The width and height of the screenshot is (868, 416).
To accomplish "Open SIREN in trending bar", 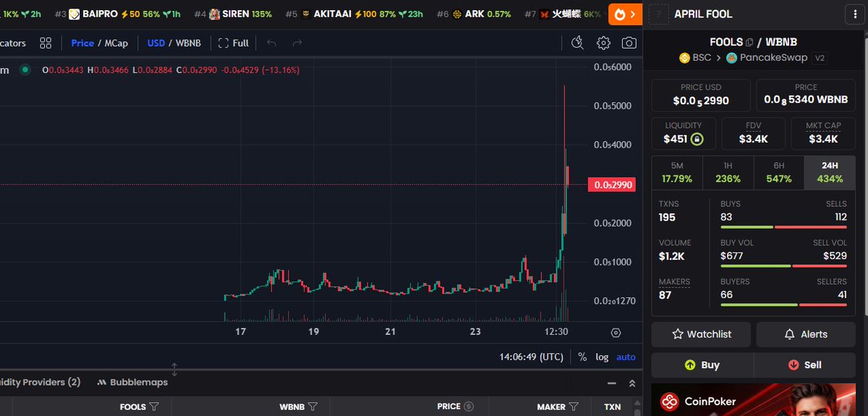I will [233, 14].
